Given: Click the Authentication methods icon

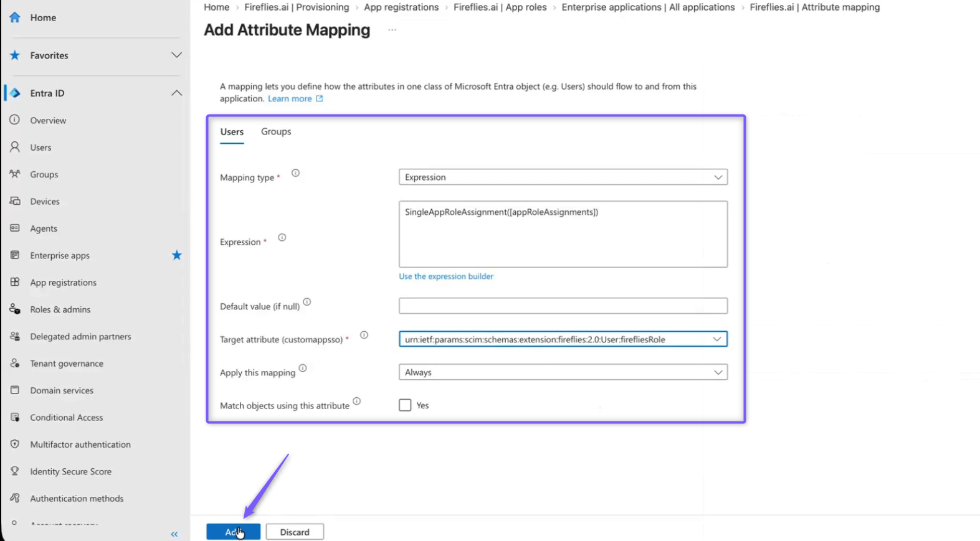Looking at the screenshot, I should tap(15, 498).
